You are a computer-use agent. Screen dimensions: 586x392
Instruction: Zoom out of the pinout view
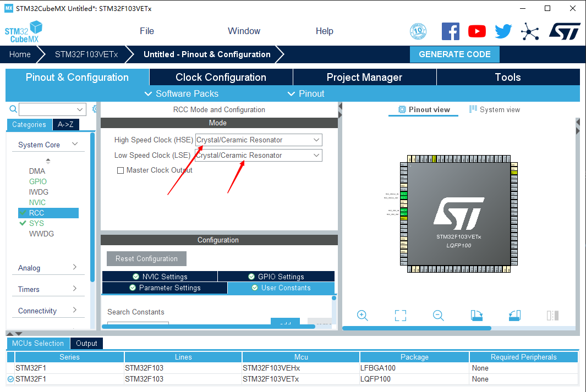tap(439, 316)
